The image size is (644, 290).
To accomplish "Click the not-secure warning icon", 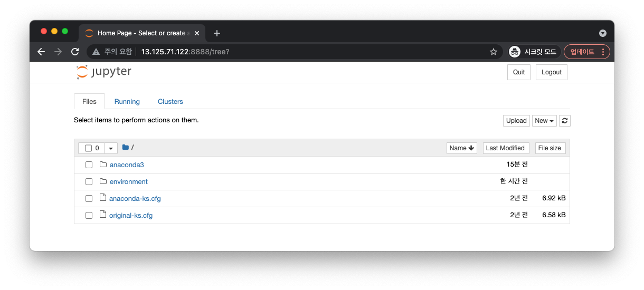I will click(96, 52).
